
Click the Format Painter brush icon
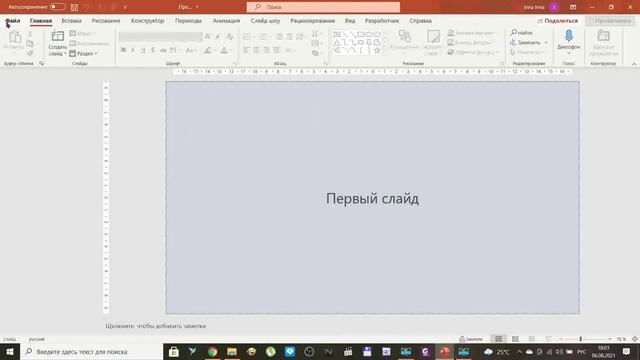30,53
